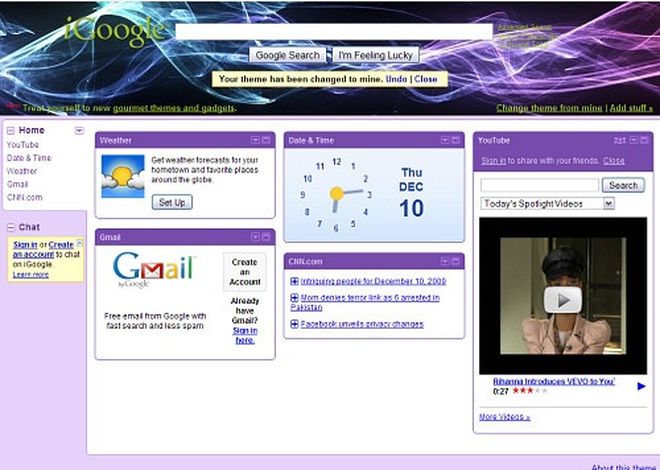
Task: Collapse the Home section with its minus icon
Action: 11,130
